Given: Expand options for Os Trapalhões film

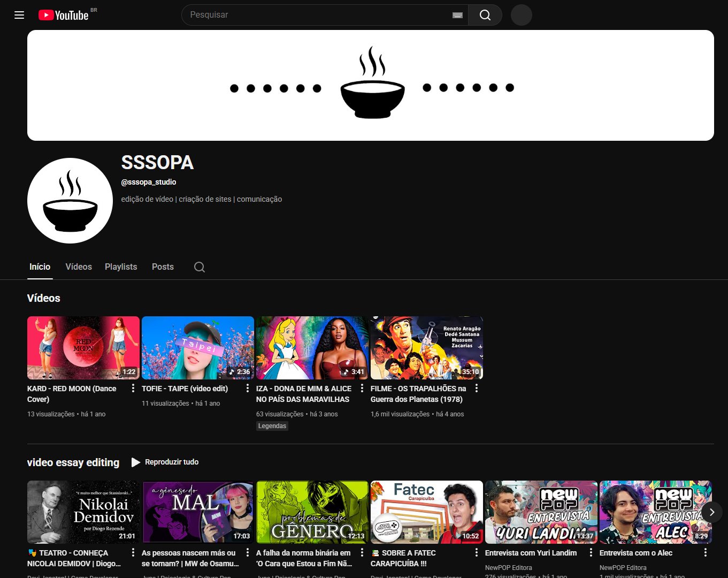Looking at the screenshot, I should (x=477, y=389).
